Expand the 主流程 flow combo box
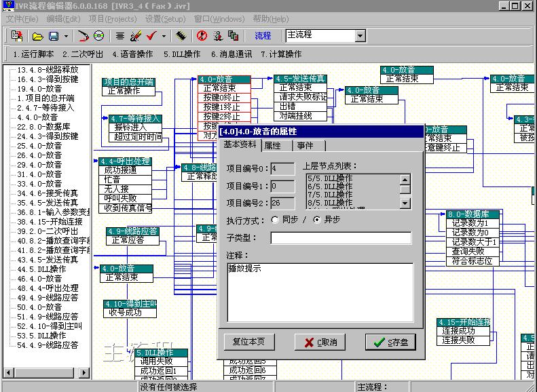This screenshot has width=537, height=392. [x=360, y=35]
